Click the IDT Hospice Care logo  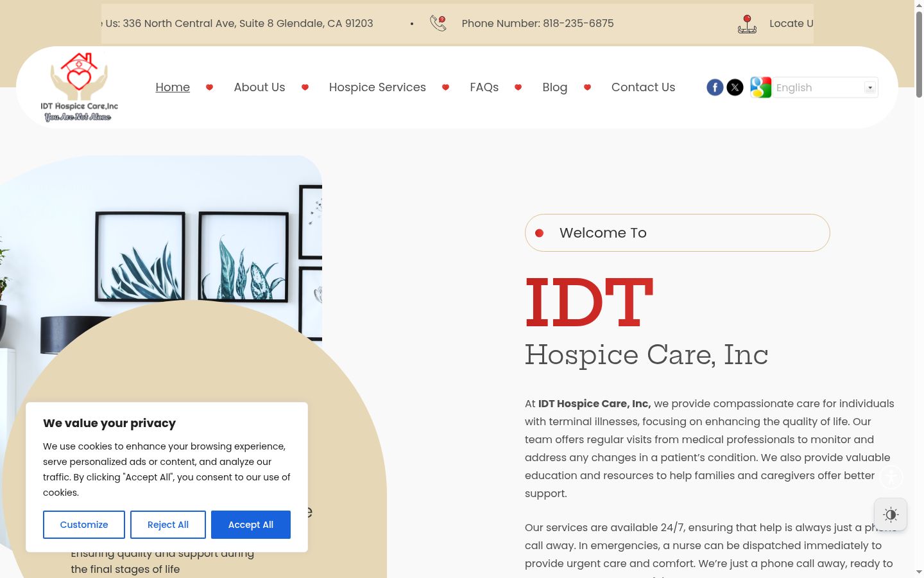[x=79, y=87]
